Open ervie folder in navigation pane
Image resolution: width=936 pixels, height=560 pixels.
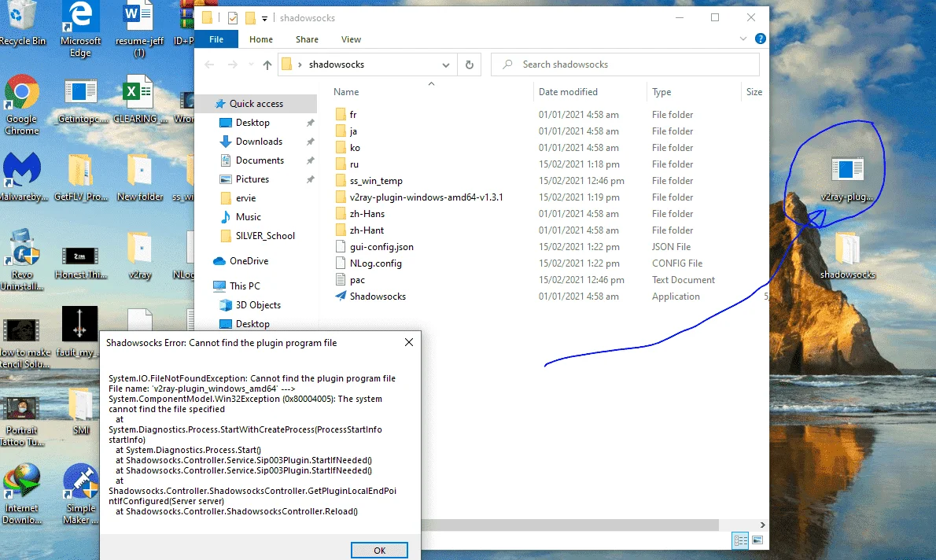coord(245,198)
